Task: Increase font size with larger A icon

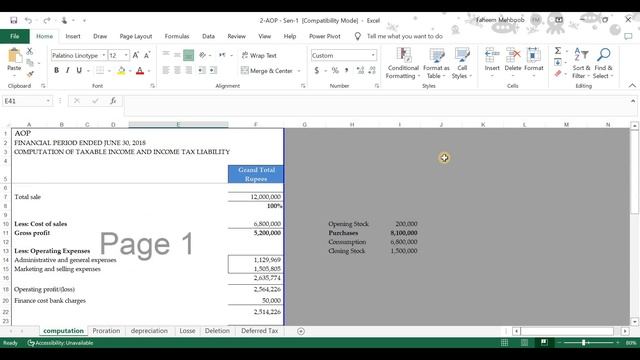Action: coord(136,55)
